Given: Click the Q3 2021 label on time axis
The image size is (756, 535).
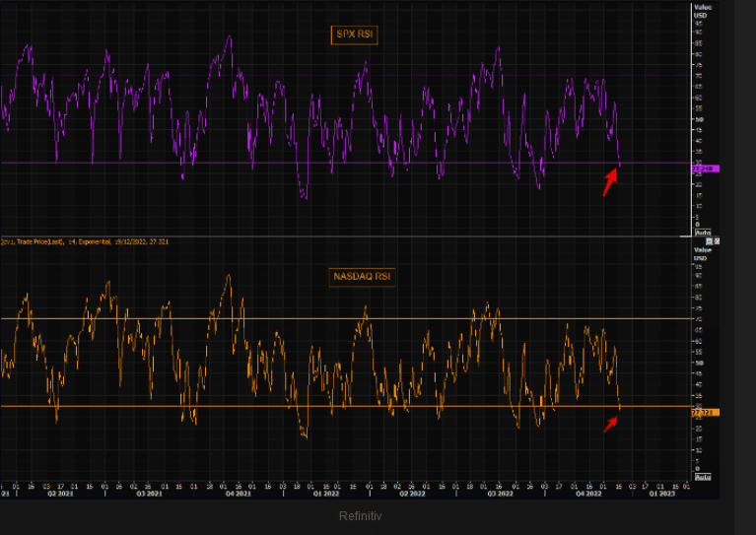Looking at the screenshot, I should 151,495.
